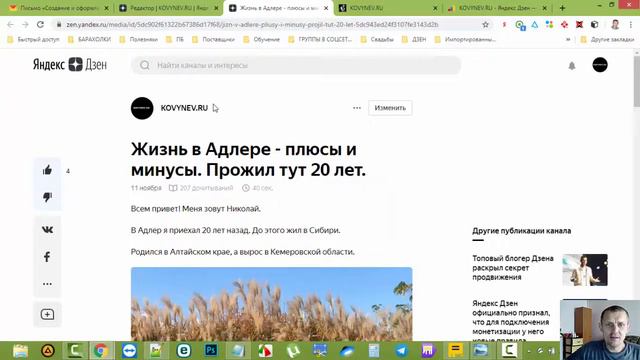
Task: Open uTorrent from the taskbar
Action: click(293, 351)
